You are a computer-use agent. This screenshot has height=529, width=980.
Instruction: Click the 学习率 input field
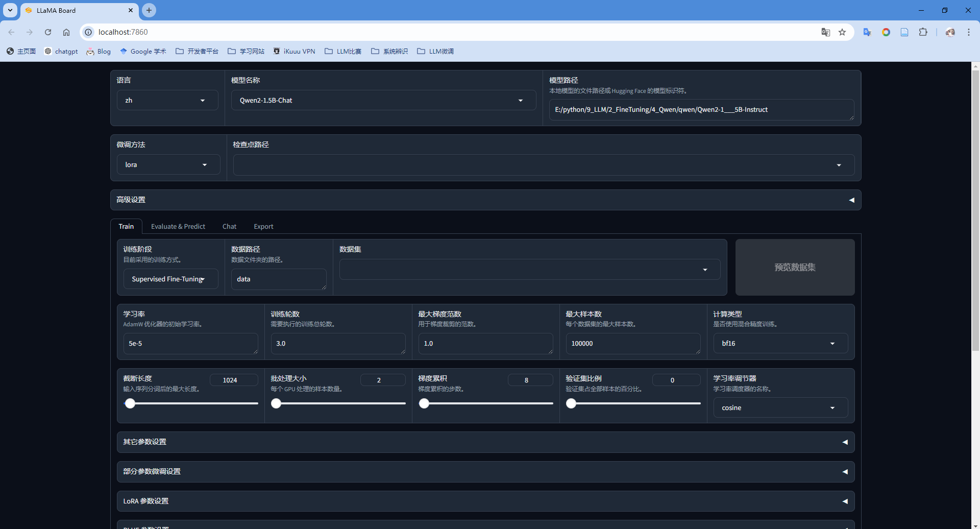190,344
